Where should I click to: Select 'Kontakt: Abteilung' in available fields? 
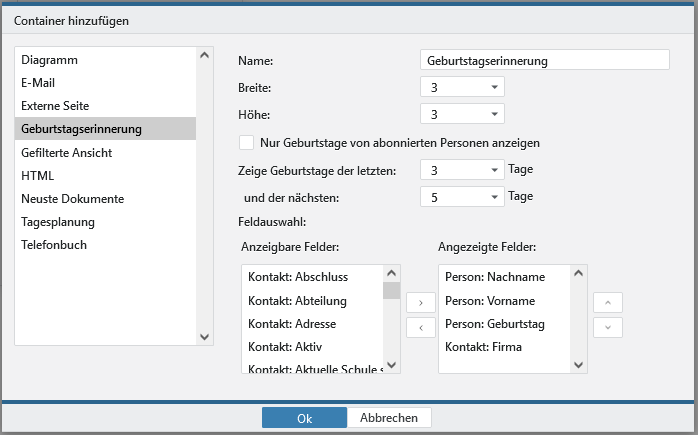click(x=297, y=301)
